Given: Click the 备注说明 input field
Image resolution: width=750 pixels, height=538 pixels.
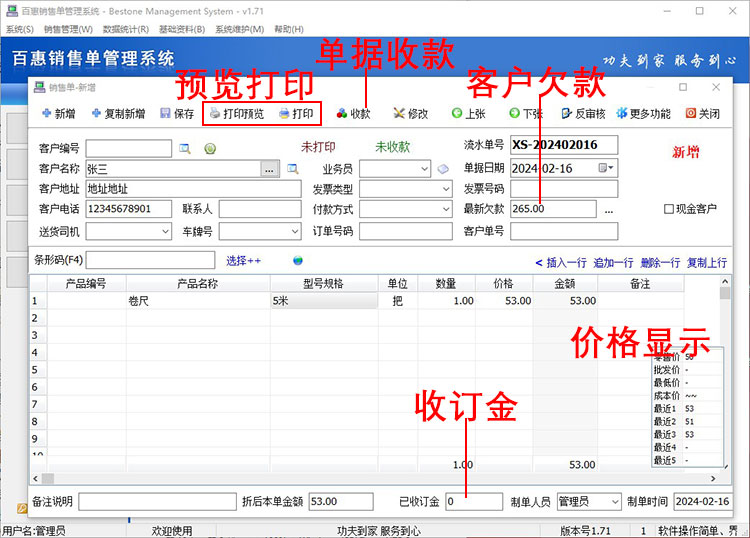Looking at the screenshot, I should 157,502.
